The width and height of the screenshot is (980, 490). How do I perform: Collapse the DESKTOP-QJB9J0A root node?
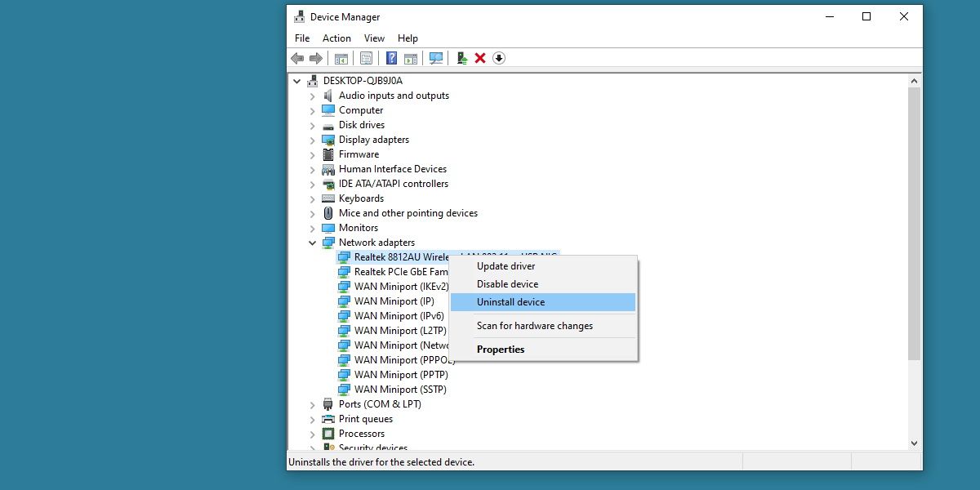[296, 81]
